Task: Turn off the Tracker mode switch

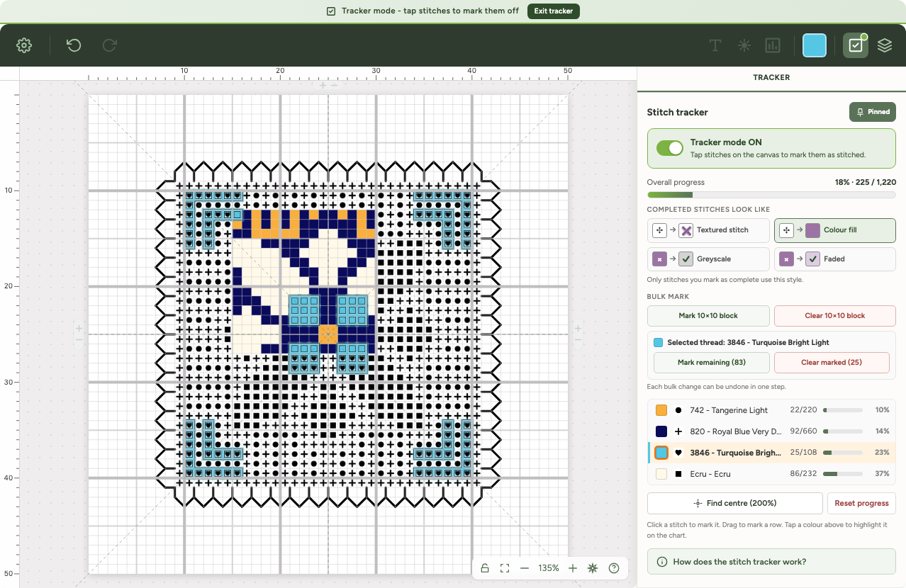Action: click(669, 147)
